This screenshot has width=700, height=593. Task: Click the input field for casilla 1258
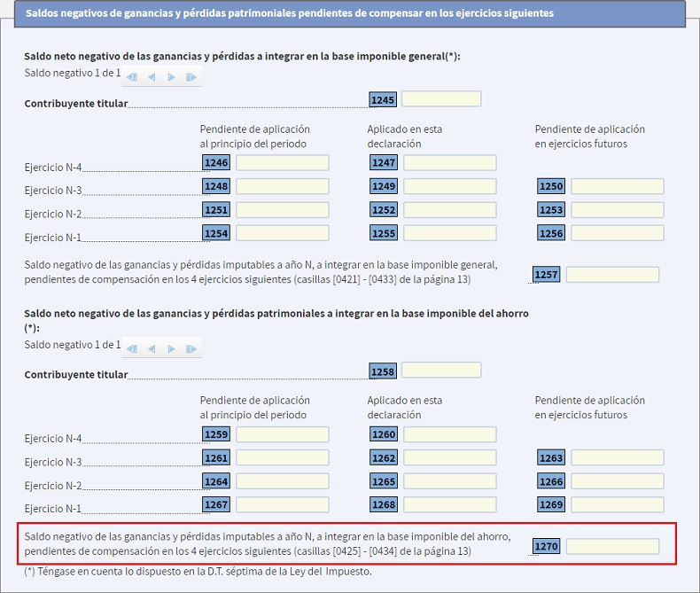[441, 371]
